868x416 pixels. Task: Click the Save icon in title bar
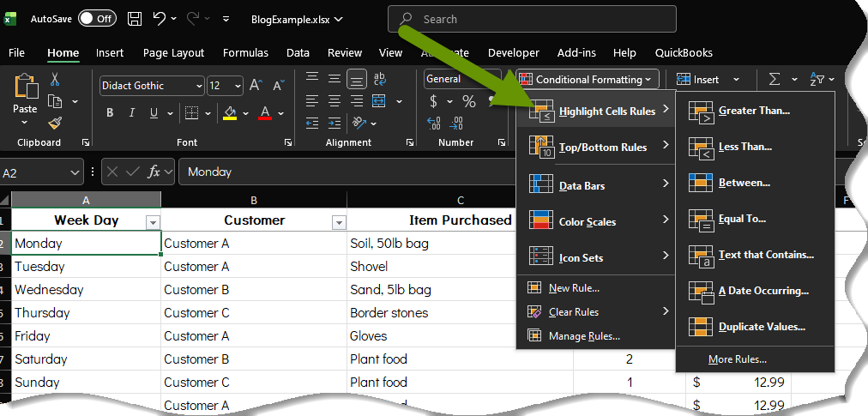click(135, 18)
